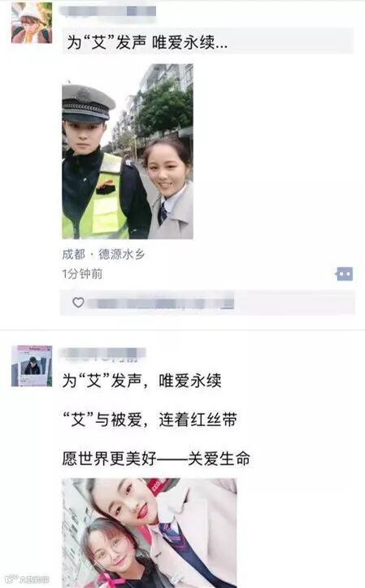Image resolution: width=365 pixels, height=588 pixels.
Task: Open second post's selfie of two women
Action: tap(149, 533)
